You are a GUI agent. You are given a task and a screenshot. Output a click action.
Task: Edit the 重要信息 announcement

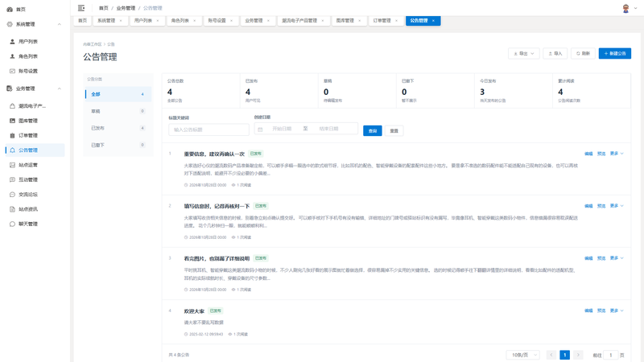[x=588, y=154]
